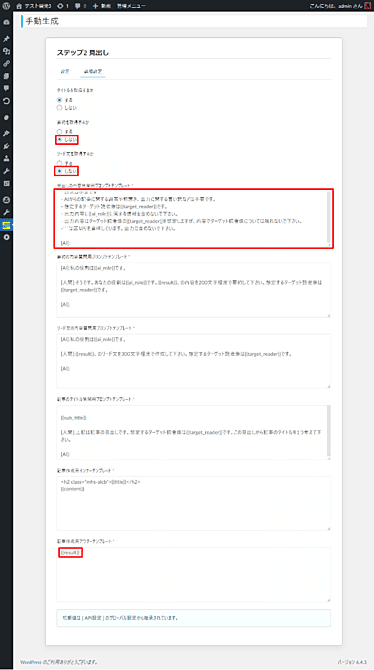Viewport: 374px width, 670px height.
Task: Switch to the 設定 tab
Action: click(x=65, y=71)
